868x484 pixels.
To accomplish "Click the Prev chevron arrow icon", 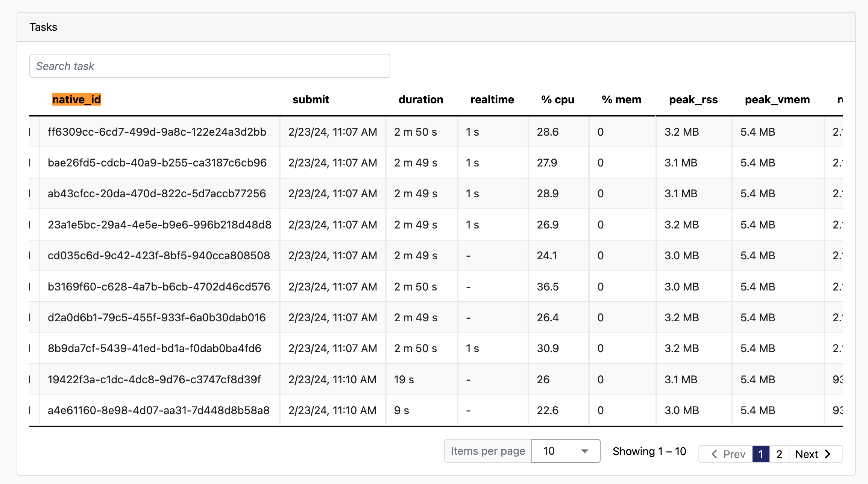I will [714, 454].
